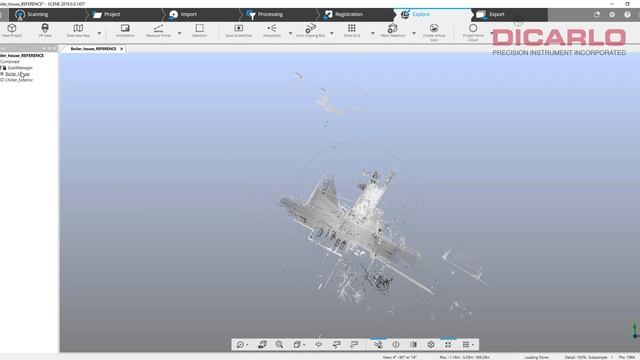Open the Viewpoints tool
The width and height of the screenshot is (640, 360).
(272, 31)
